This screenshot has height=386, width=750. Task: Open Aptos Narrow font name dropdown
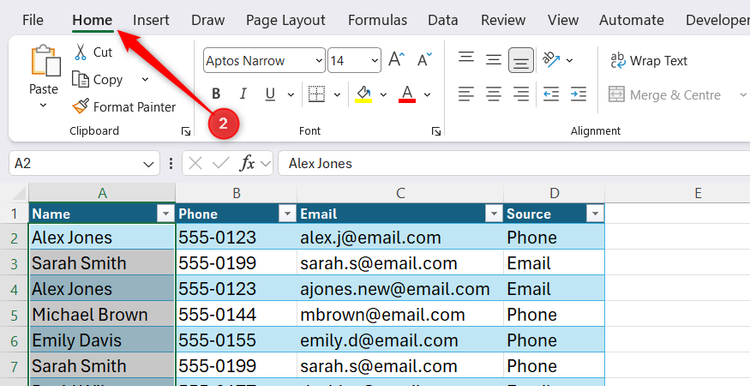pyautogui.click(x=319, y=61)
